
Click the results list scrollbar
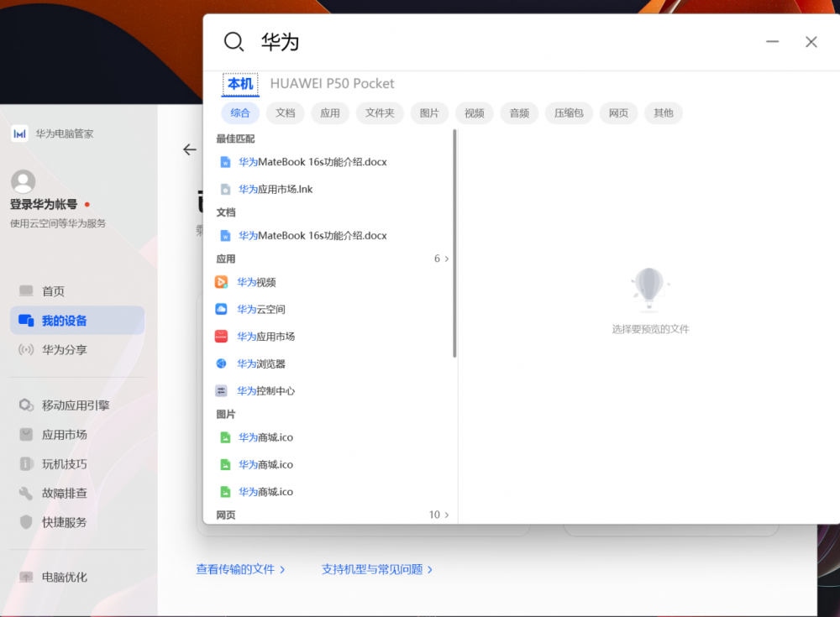454,243
